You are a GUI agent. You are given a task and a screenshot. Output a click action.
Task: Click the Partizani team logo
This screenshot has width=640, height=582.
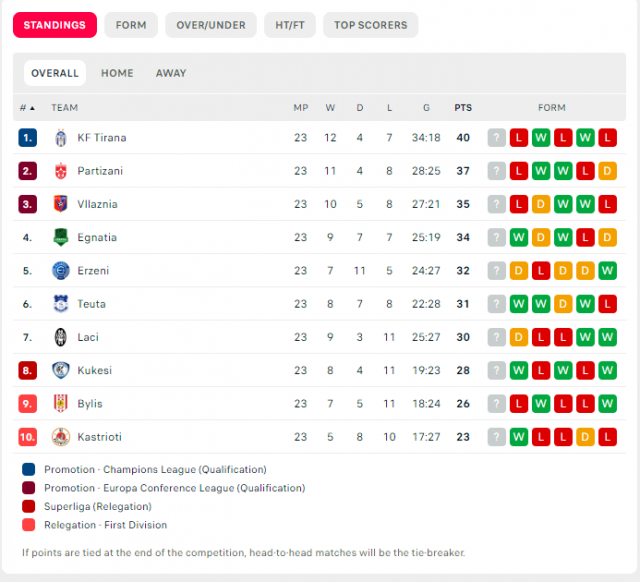coord(61,171)
